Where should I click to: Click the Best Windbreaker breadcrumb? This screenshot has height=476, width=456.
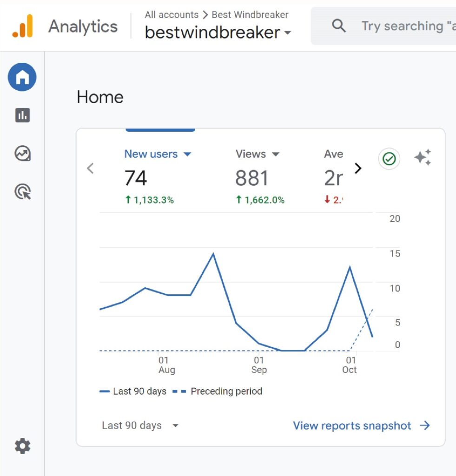[x=250, y=14]
